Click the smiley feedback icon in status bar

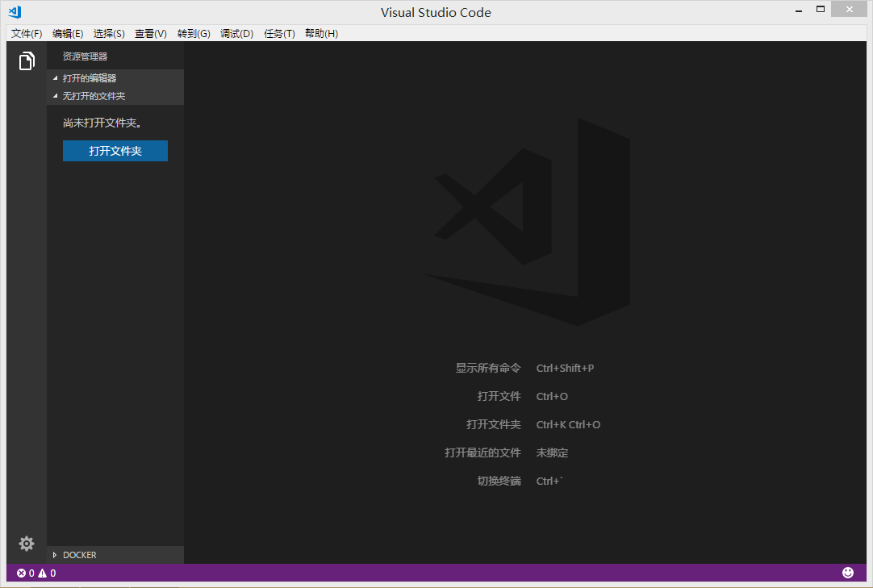[x=848, y=573]
